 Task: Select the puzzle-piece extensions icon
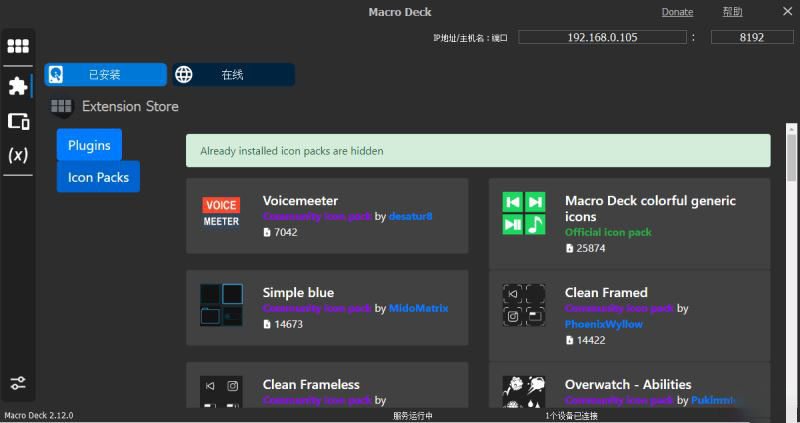[x=18, y=86]
